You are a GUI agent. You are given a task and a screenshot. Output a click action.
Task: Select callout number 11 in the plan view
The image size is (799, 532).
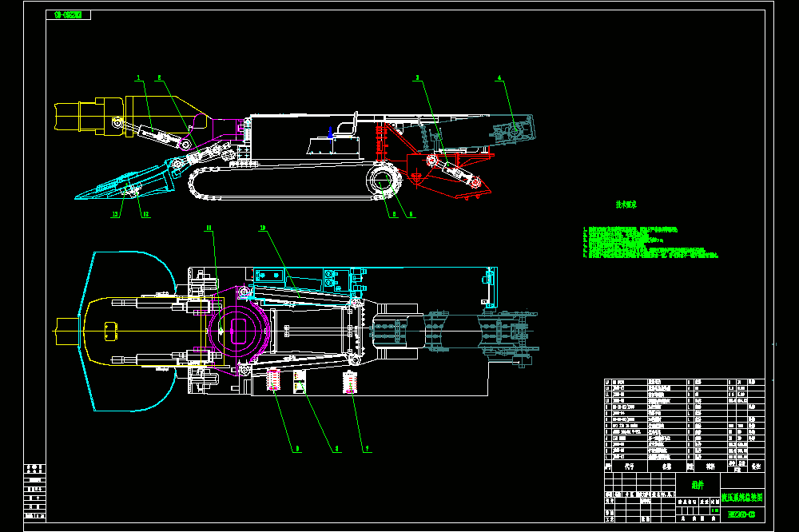pyautogui.click(x=209, y=228)
